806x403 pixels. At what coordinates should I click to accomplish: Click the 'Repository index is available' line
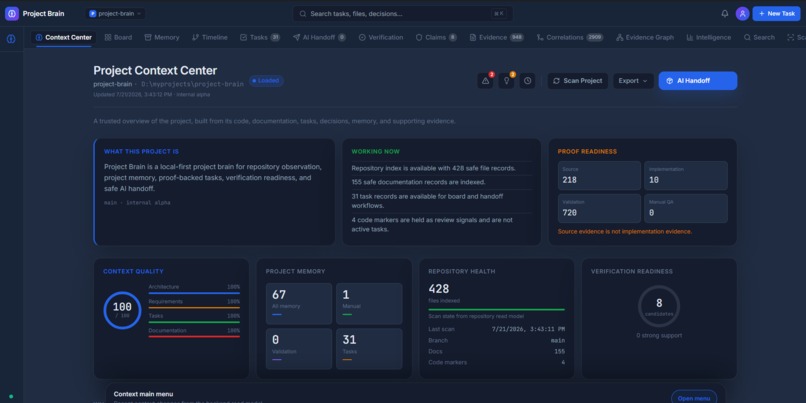click(433, 168)
